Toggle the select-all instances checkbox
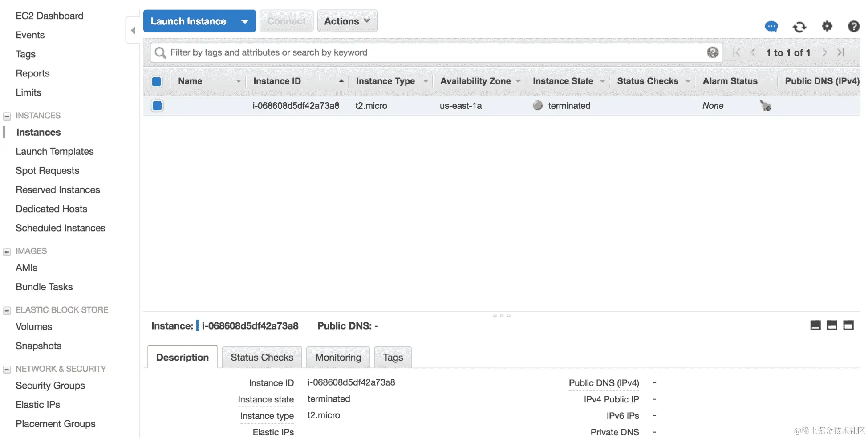This screenshot has width=868, height=438. tap(157, 81)
